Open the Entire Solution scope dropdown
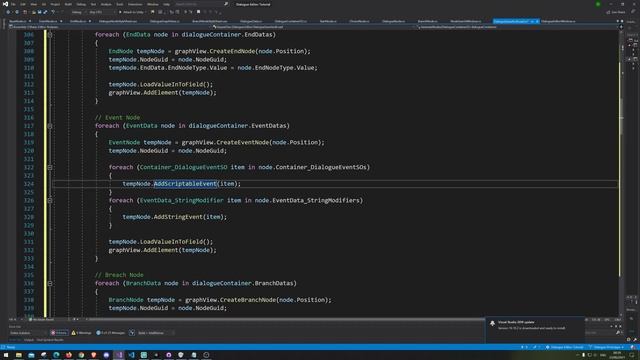Screen dimensions: 640x360 point(27,333)
